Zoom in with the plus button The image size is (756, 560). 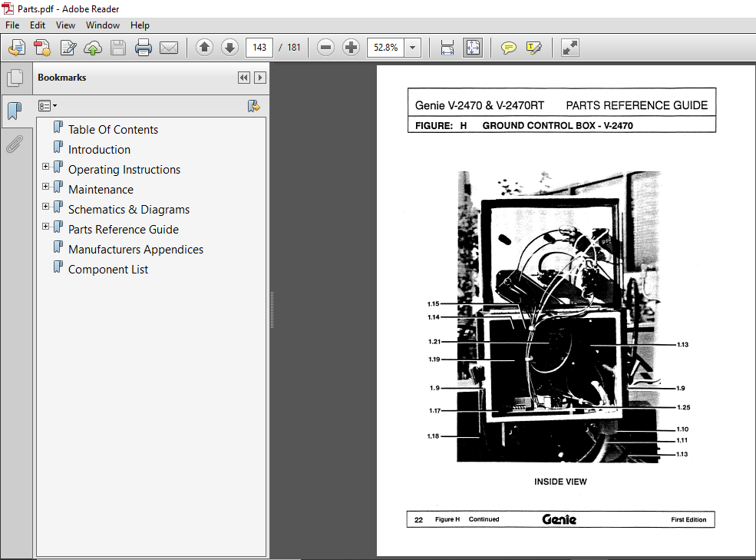(351, 48)
